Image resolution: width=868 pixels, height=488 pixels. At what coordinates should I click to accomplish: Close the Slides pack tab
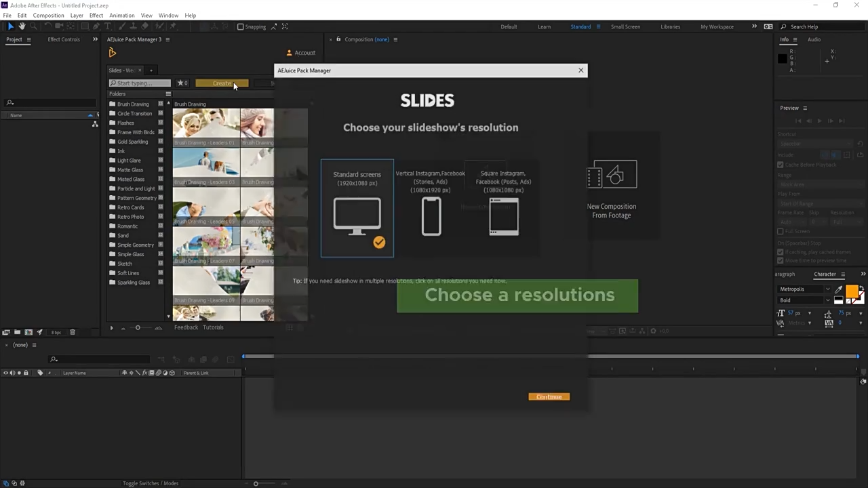[x=140, y=70]
